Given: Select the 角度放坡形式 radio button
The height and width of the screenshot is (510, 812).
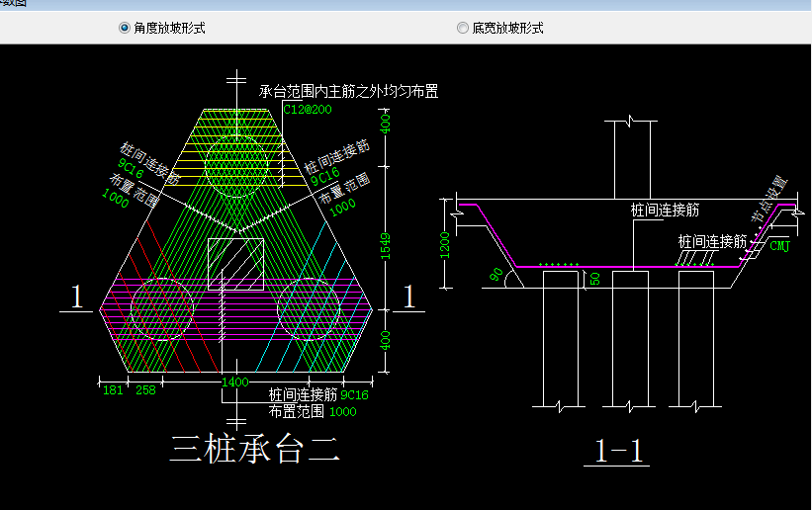Looking at the screenshot, I should tap(125, 28).
